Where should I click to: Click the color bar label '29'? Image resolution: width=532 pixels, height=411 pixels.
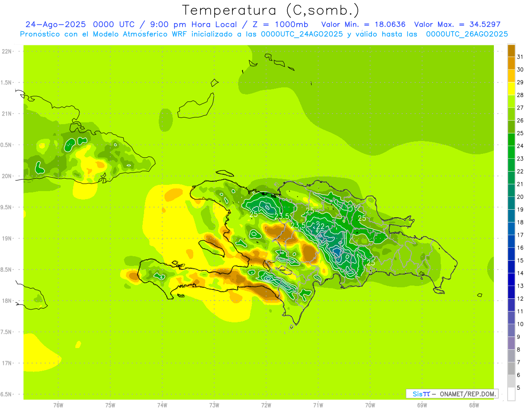click(520, 82)
